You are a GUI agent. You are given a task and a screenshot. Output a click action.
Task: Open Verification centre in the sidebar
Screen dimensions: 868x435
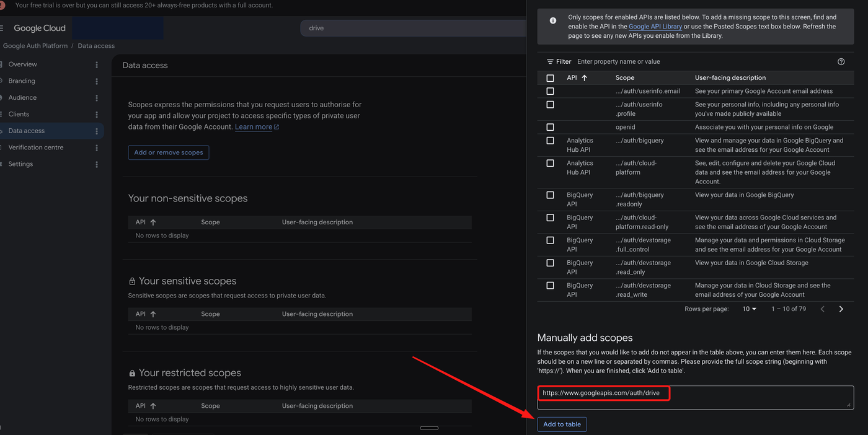36,147
